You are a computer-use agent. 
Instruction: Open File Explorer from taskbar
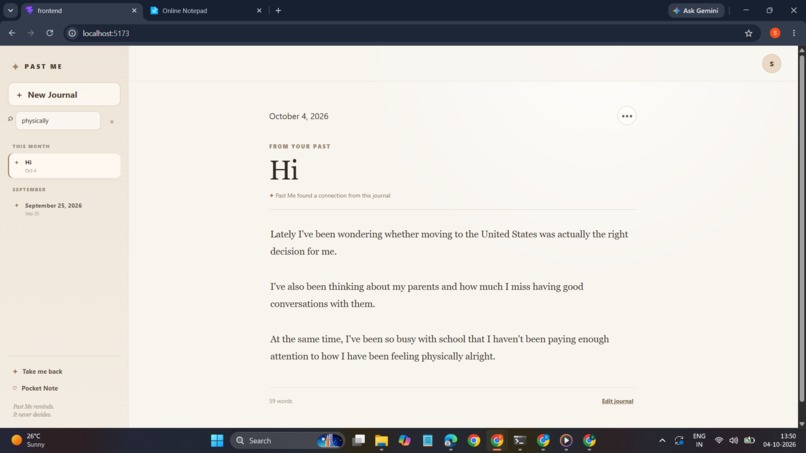point(381,441)
